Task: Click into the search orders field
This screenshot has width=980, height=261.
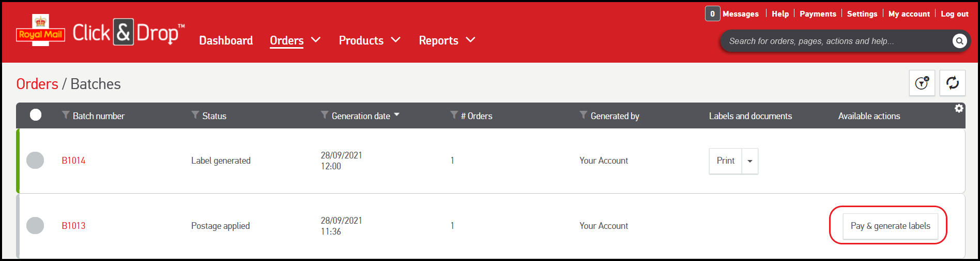Action: 837,41
